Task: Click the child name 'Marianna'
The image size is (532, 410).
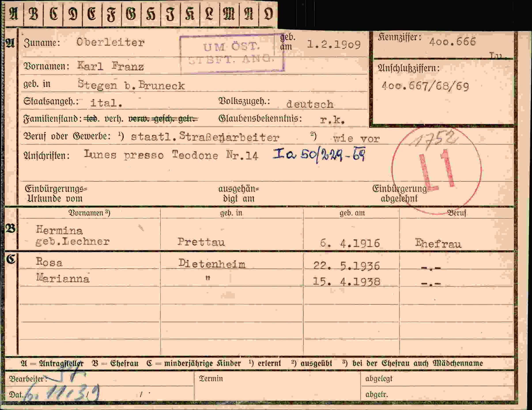Action: tap(63, 278)
